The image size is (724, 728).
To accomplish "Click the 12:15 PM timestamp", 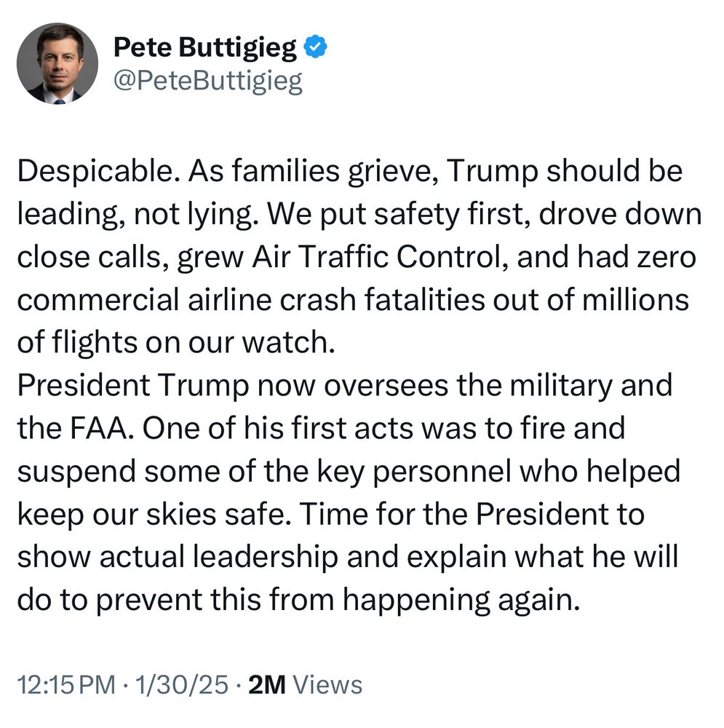I will [x=65, y=684].
